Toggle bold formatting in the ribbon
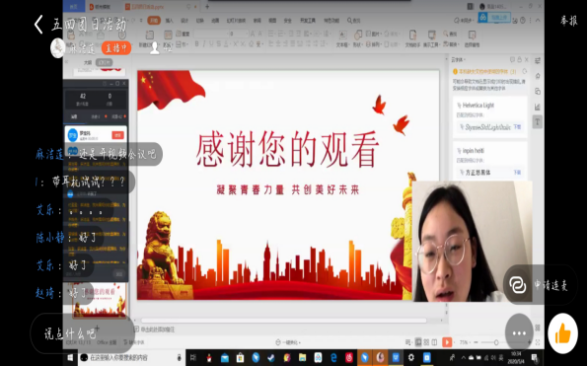 point(196,43)
